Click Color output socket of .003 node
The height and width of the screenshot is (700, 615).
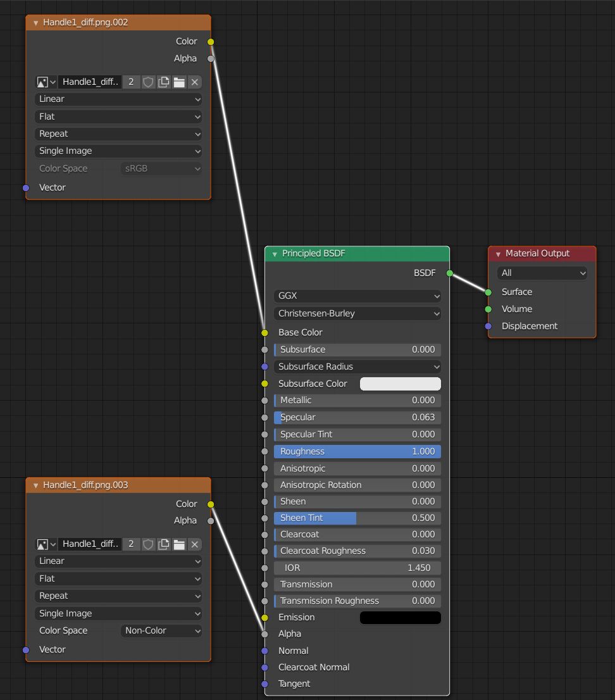(211, 504)
